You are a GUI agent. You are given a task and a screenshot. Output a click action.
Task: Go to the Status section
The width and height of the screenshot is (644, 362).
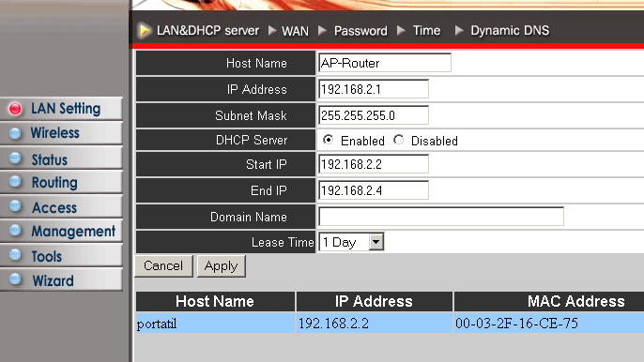(61, 158)
